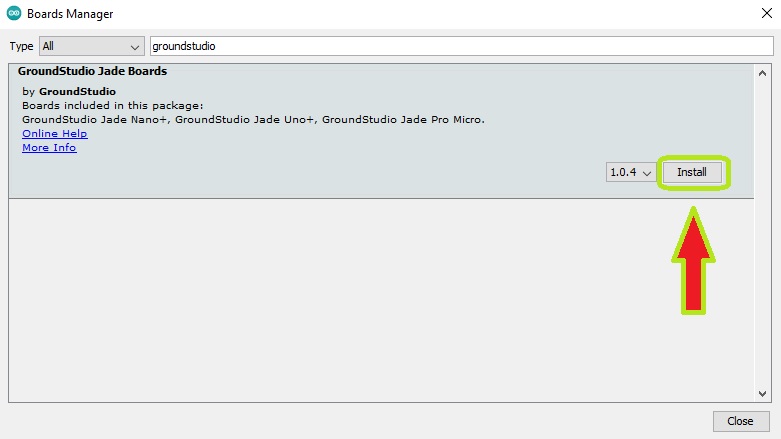Open the Online Help link

click(x=54, y=134)
